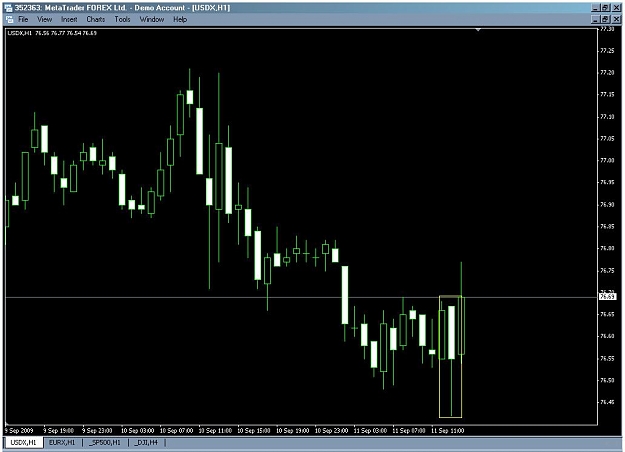The width and height of the screenshot is (625, 452).
Task: Click the 10 Sep 07:00 time axis label
Action: tap(176, 430)
